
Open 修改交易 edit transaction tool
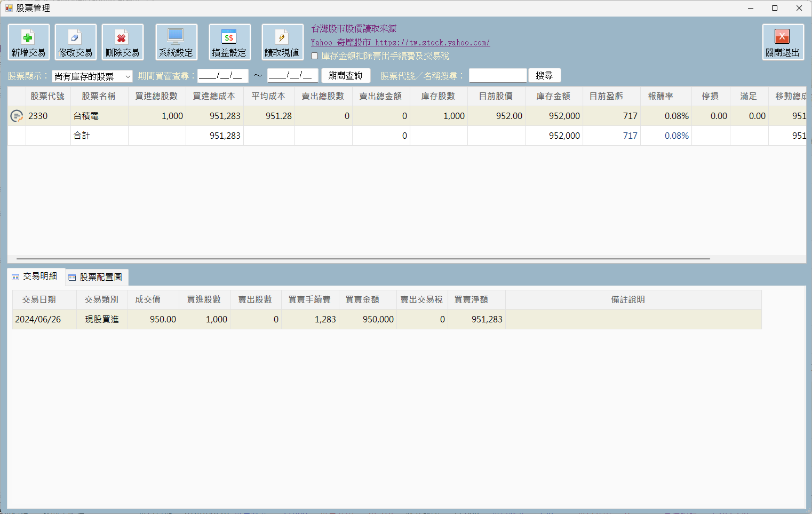(x=76, y=42)
